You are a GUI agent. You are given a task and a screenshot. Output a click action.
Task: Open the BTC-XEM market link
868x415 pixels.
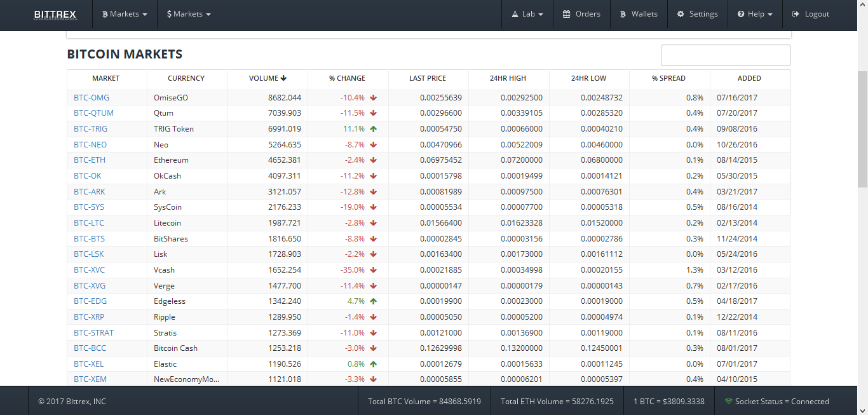tap(90, 379)
